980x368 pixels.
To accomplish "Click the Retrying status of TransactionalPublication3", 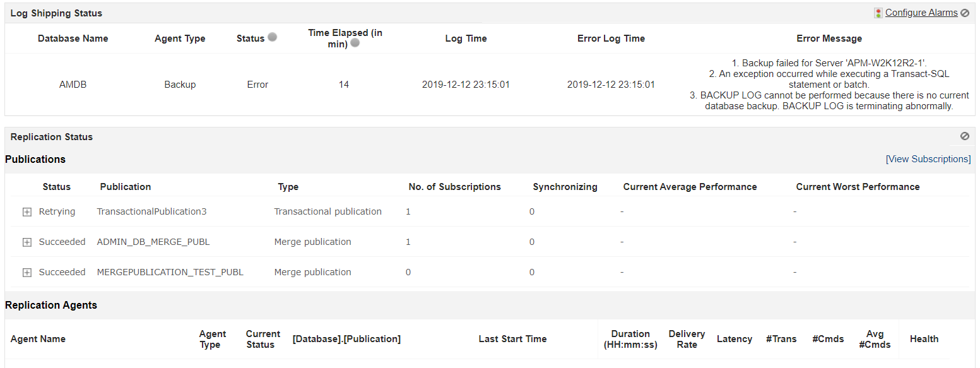I will pos(57,211).
